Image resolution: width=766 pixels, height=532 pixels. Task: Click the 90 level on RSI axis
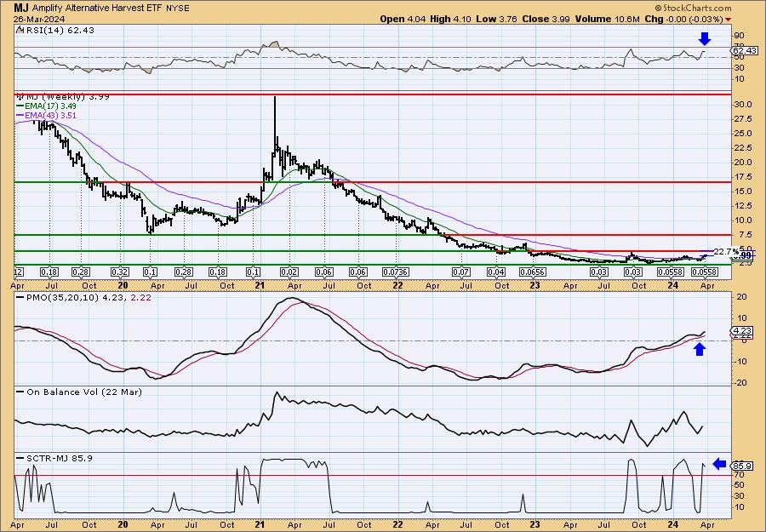point(739,36)
